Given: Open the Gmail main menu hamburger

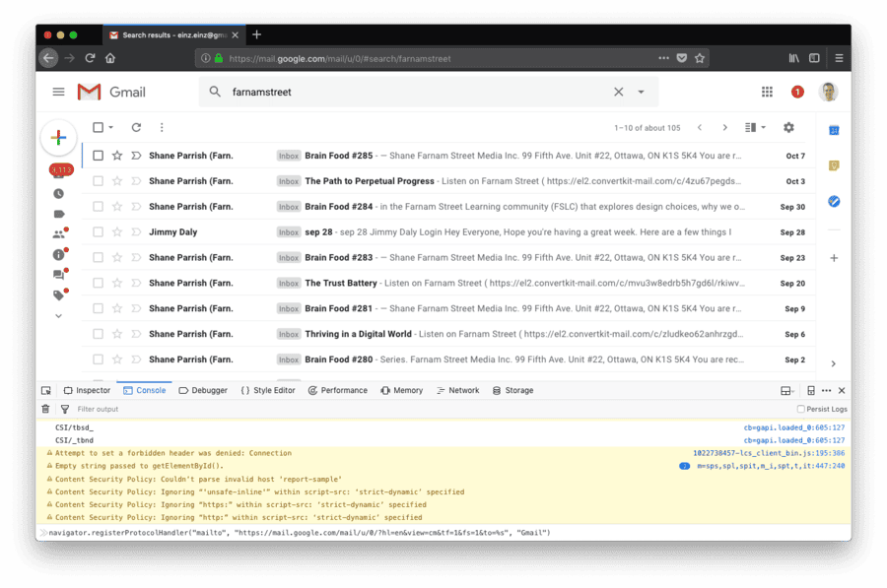Looking at the screenshot, I should 58,92.
